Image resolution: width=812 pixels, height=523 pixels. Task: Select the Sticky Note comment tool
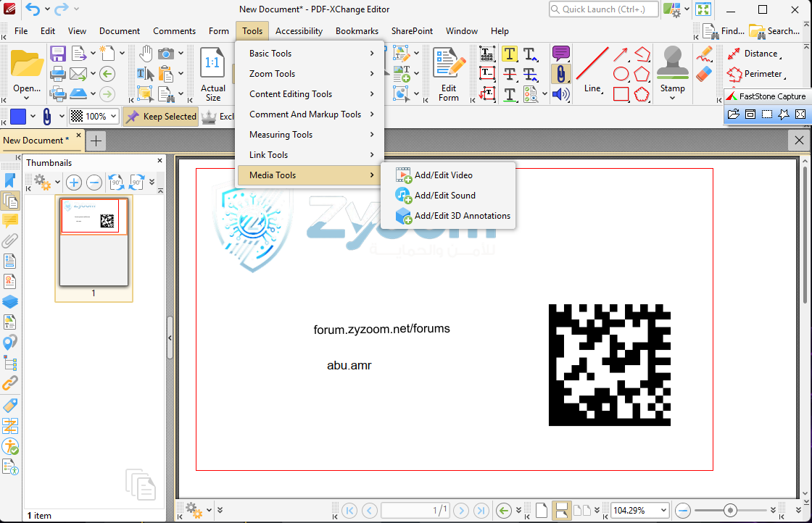[561, 54]
